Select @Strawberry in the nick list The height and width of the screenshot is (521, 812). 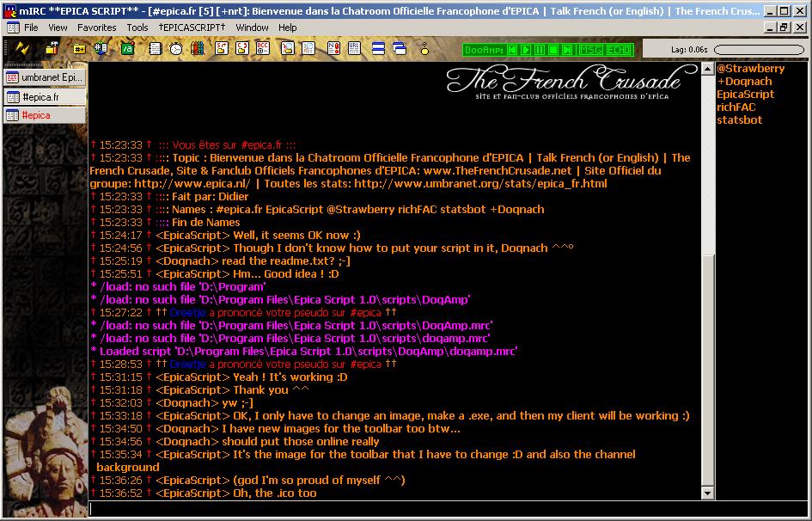[751, 69]
